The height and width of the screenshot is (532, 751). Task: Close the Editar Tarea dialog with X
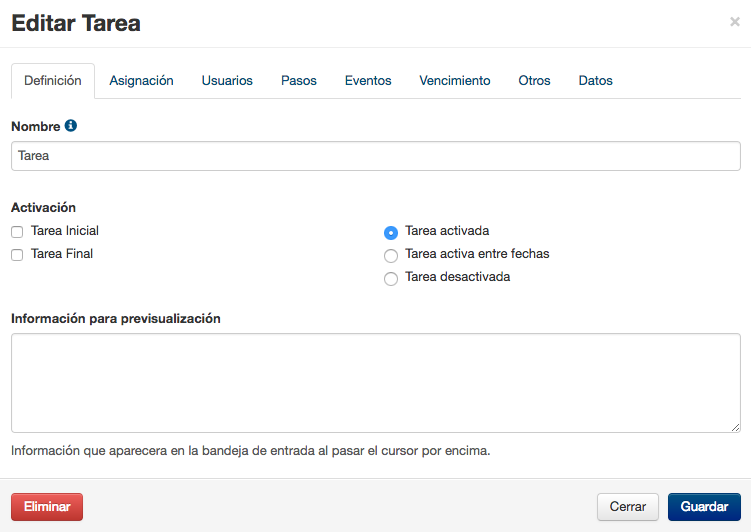point(735,22)
